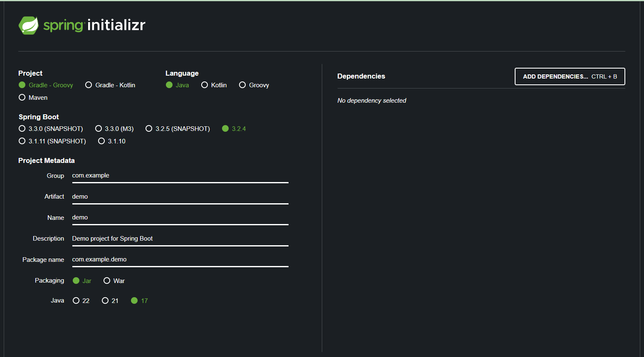
Task: Select Java version 22
Action: click(81, 300)
